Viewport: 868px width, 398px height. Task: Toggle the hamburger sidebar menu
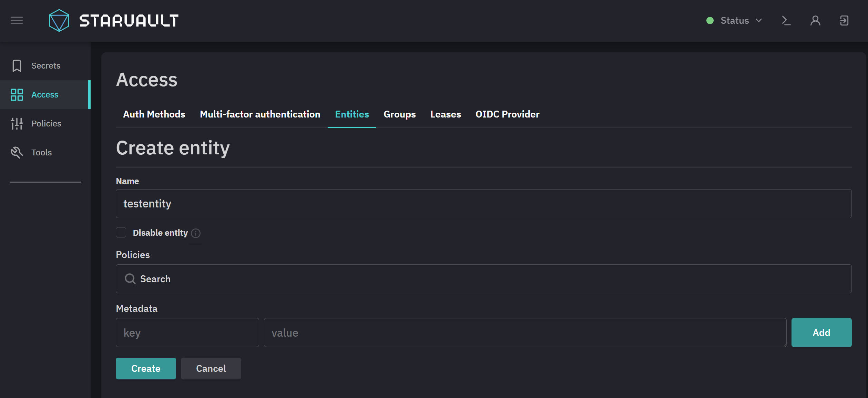tap(17, 21)
